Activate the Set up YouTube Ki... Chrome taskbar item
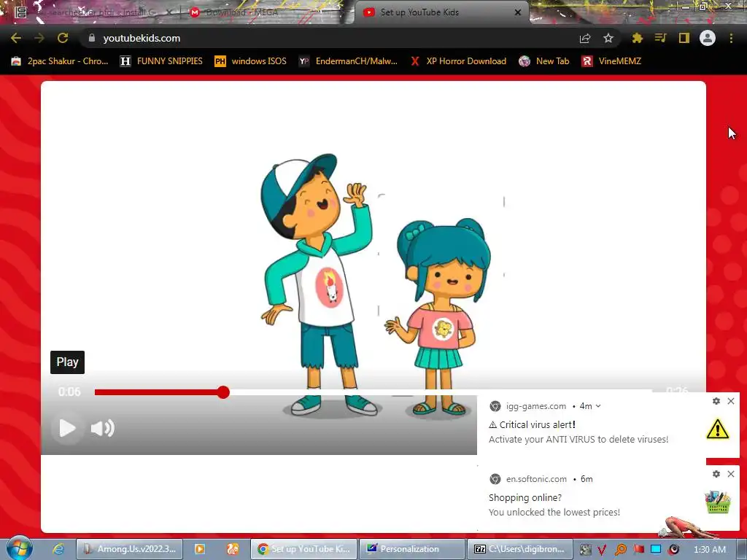This screenshot has width=747, height=560. (x=303, y=549)
